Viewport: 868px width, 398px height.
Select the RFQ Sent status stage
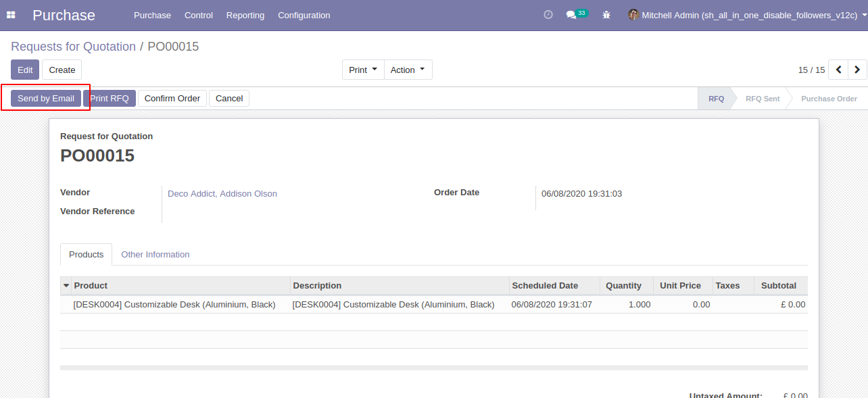point(763,99)
